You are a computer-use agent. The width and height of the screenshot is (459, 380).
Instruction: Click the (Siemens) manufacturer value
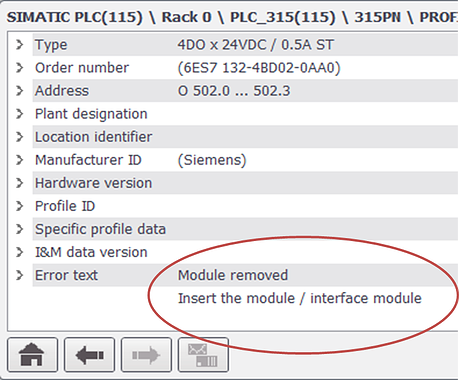tap(212, 160)
